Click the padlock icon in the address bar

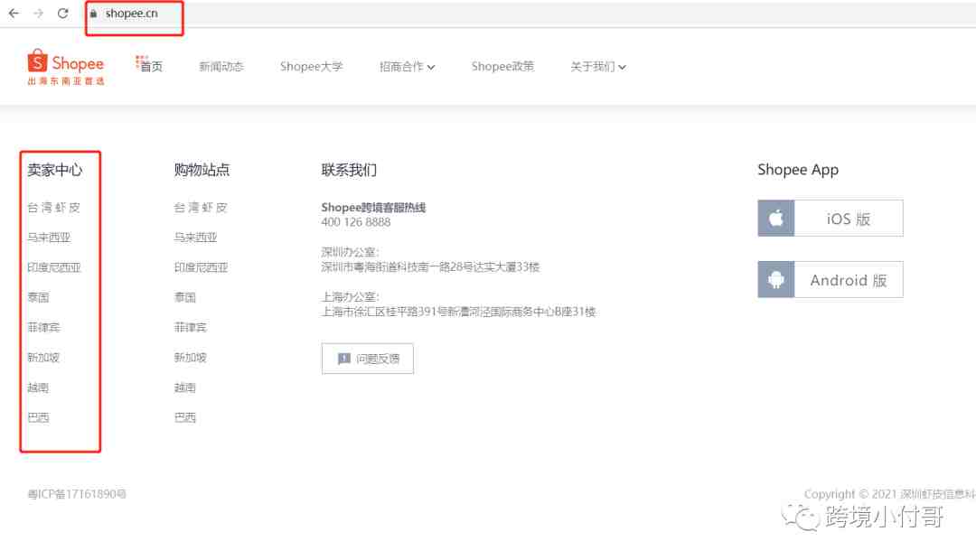93,13
